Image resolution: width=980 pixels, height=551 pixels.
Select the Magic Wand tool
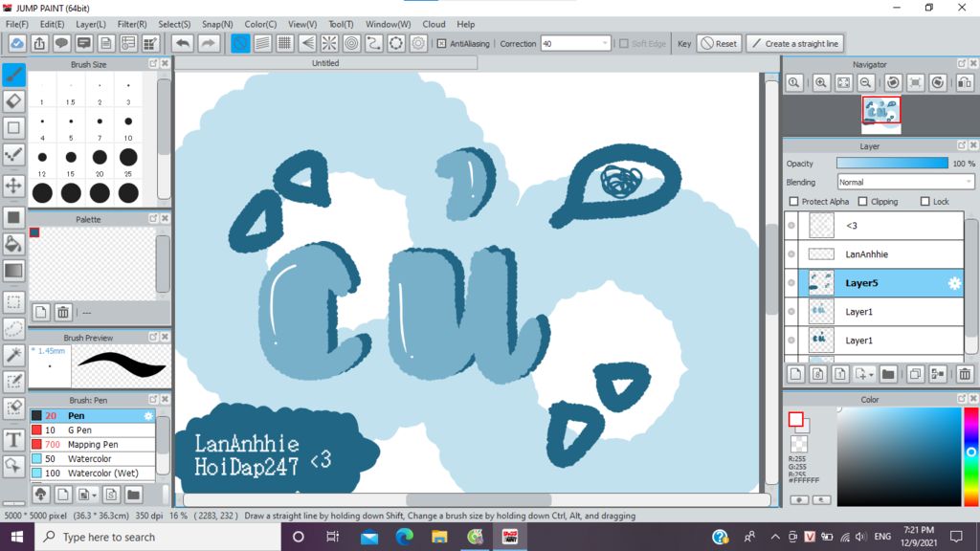coord(13,355)
